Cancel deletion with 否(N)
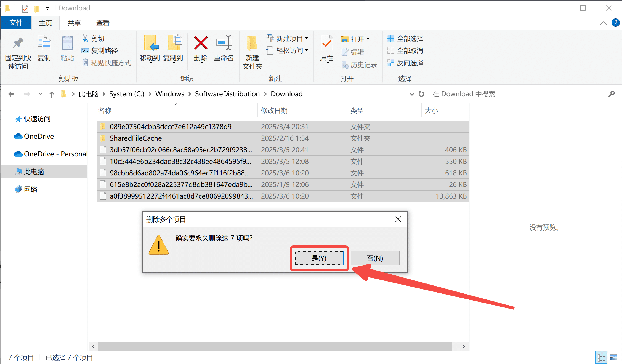 [375, 258]
